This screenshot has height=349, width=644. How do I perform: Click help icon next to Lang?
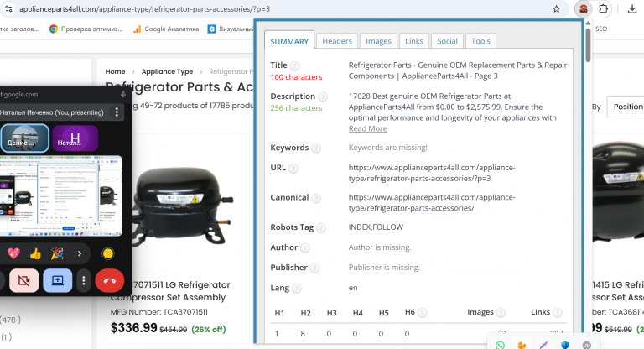296,289
